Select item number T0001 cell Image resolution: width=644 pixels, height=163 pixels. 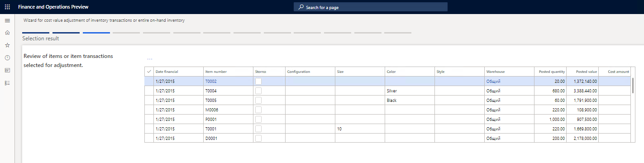pos(228,129)
